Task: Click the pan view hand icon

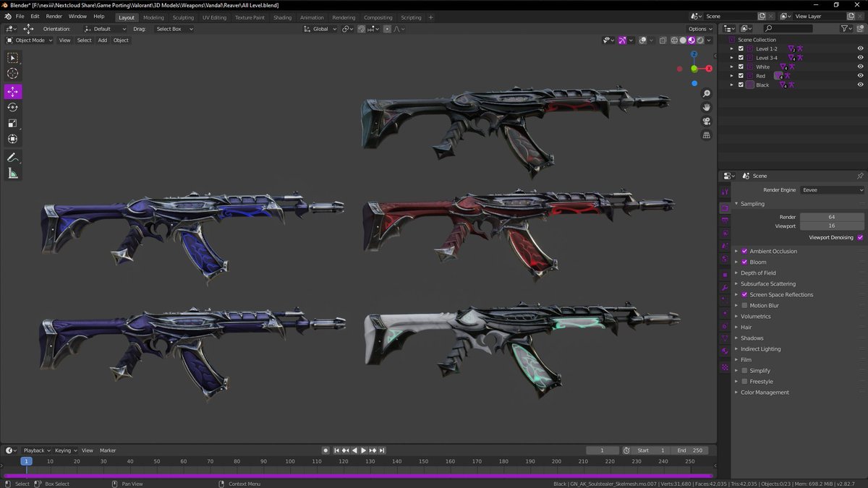Action: click(707, 108)
